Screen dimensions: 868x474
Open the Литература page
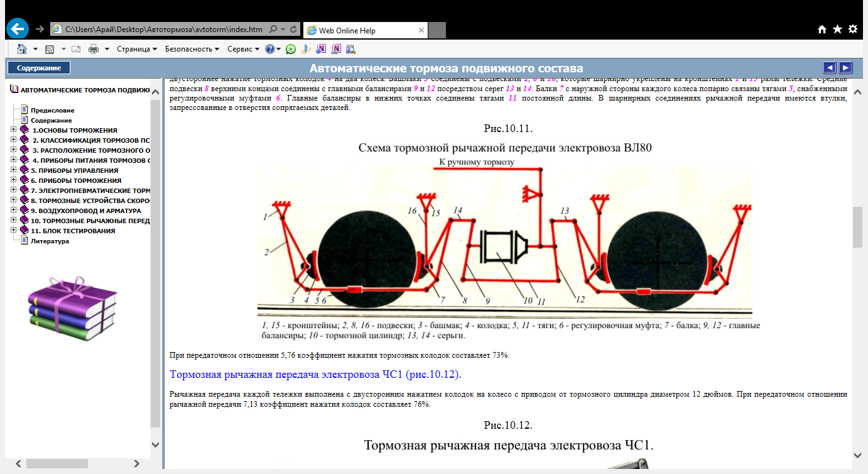click(x=50, y=241)
